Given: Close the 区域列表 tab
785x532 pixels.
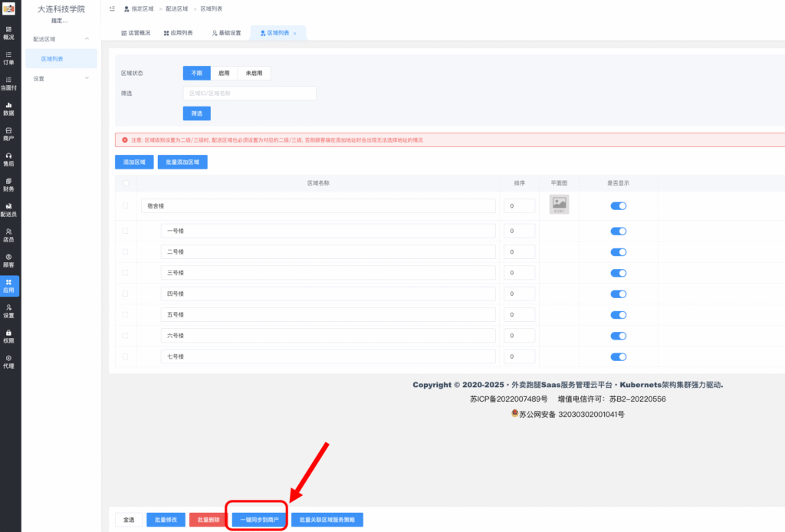Looking at the screenshot, I should [x=296, y=34].
